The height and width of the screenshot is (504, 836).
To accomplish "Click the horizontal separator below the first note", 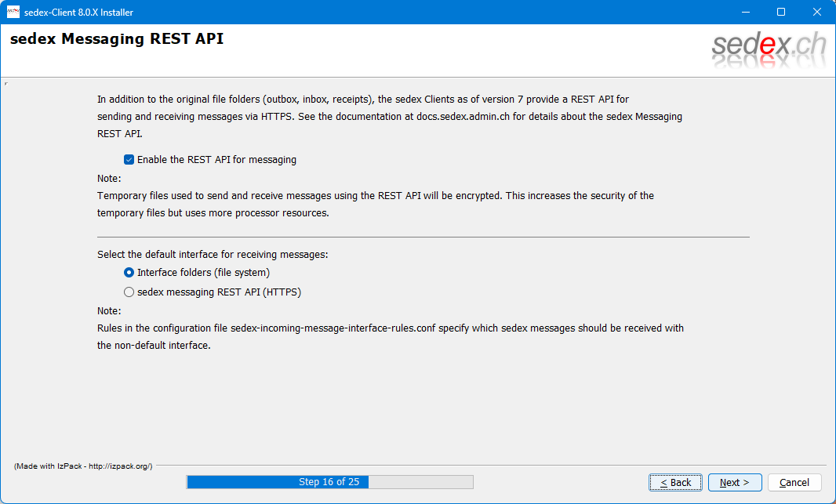I will click(423, 237).
